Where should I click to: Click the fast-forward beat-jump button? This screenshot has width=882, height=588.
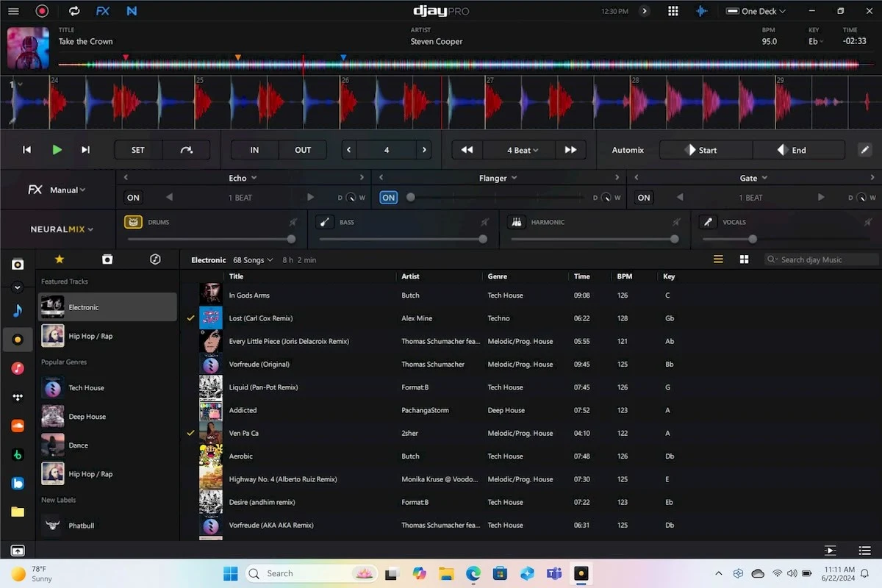point(570,150)
